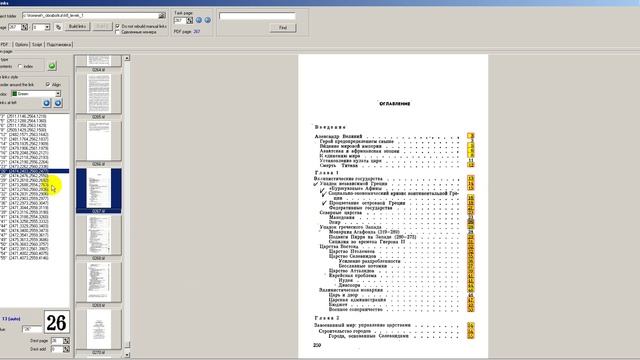Toggle the Одинаковые номера checkbox
Screen dimensions: 640x360
coord(118,32)
